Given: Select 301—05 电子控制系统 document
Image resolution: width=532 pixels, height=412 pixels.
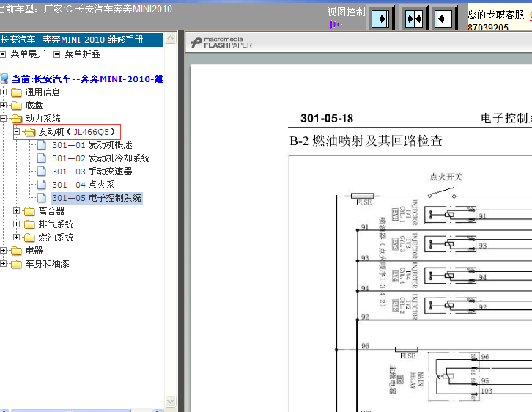Looking at the screenshot, I should point(97,198).
